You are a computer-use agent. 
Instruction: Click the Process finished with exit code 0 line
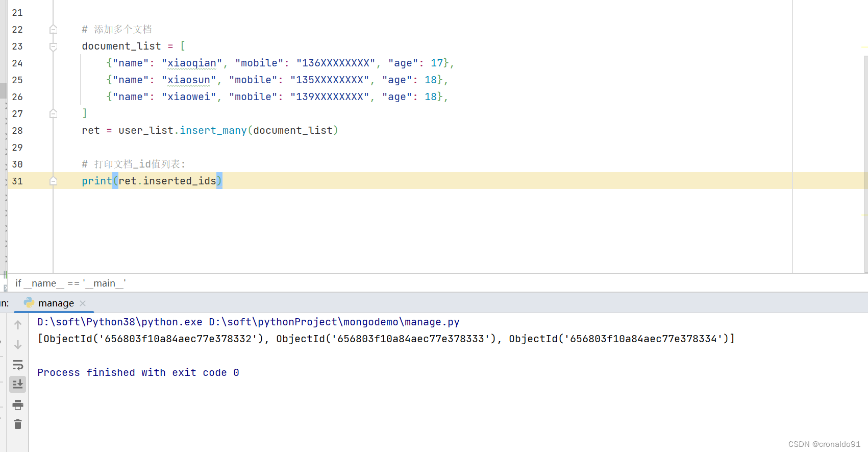click(x=138, y=372)
